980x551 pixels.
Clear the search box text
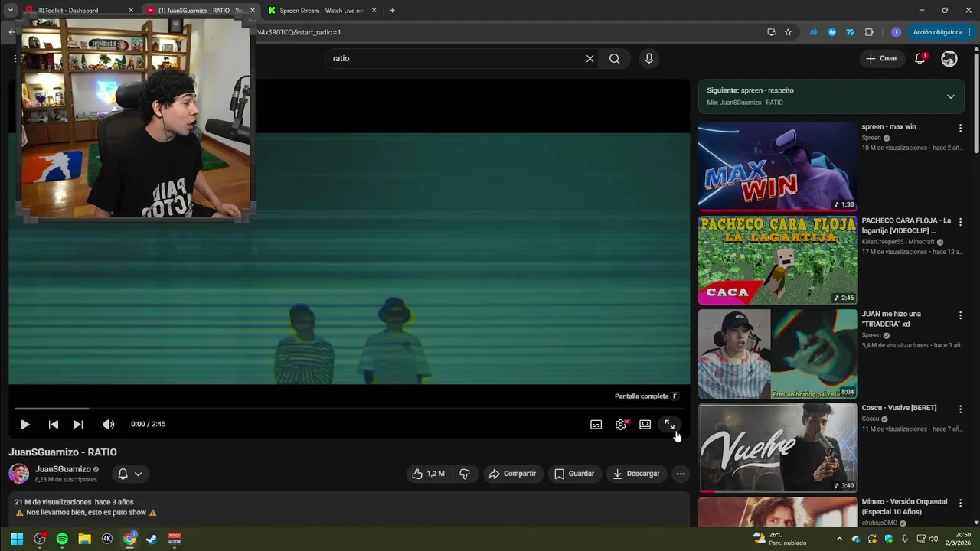tap(590, 58)
